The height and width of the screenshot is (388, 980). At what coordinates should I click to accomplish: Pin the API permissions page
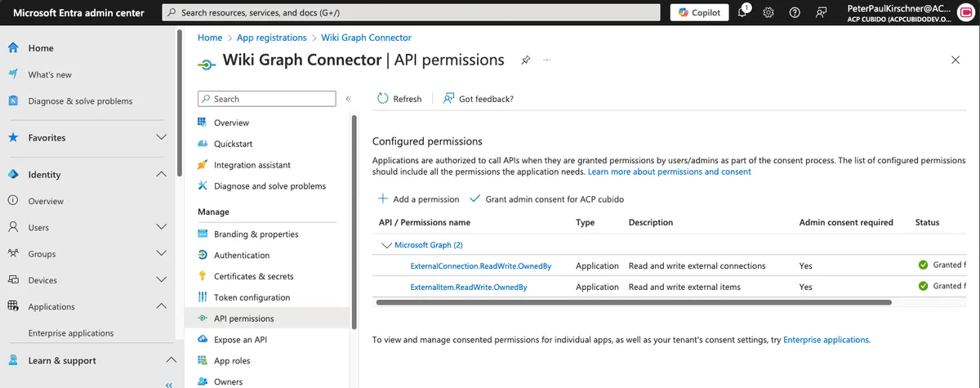tap(526, 60)
